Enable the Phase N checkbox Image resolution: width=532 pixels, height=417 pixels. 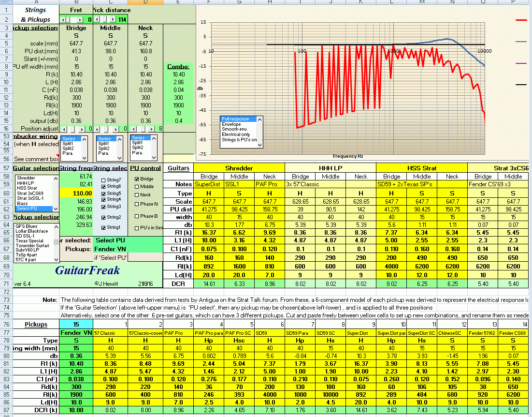(x=137, y=204)
